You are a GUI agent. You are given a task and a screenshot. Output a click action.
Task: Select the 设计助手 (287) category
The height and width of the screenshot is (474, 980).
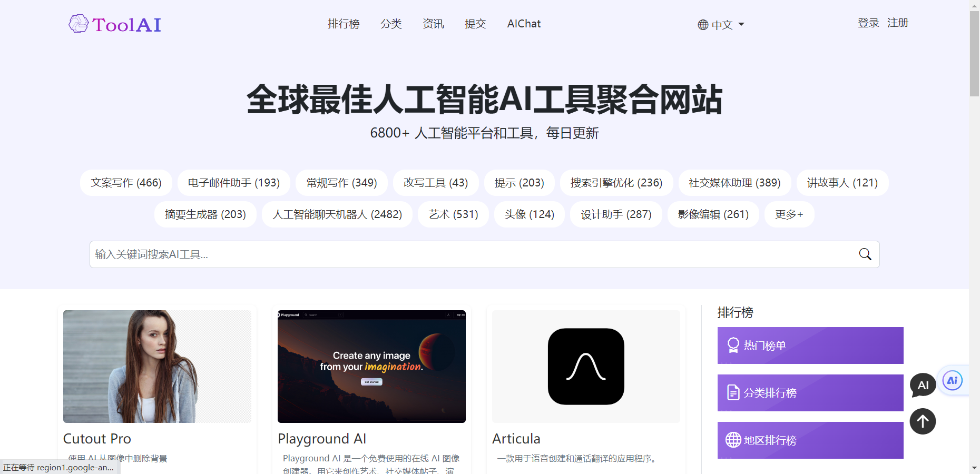pos(616,214)
